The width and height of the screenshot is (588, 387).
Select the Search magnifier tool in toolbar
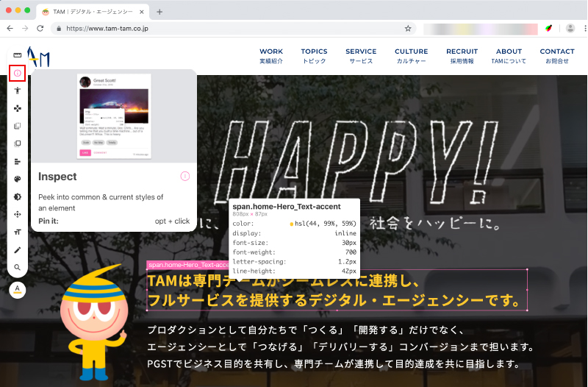click(17, 268)
